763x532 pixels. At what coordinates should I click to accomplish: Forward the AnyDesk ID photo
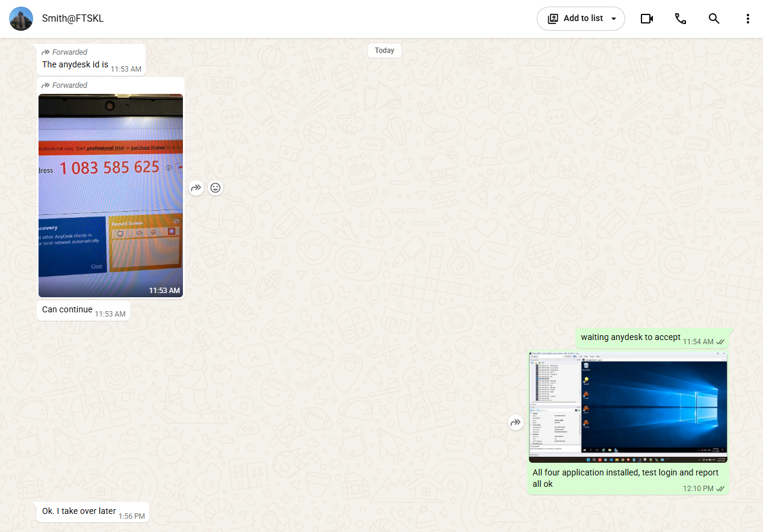click(x=196, y=188)
